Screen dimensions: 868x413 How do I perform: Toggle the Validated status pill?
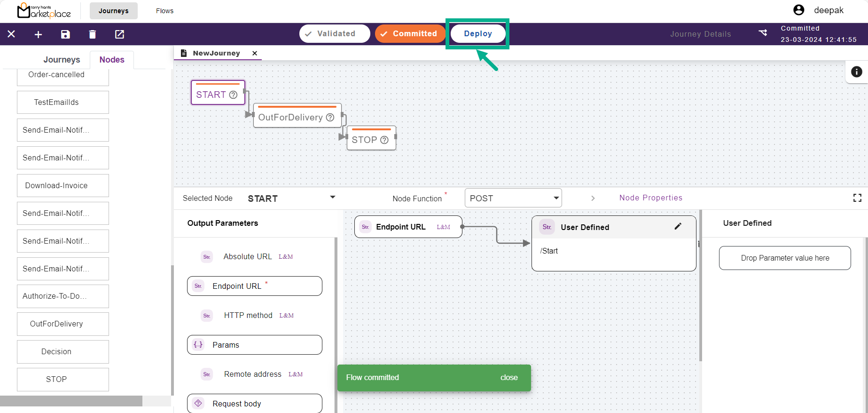pyautogui.click(x=335, y=34)
